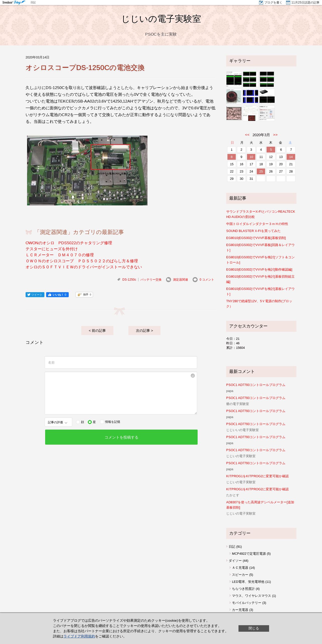The width and height of the screenshot is (322, 644).
Task: Open the 11月25日話題の記事 calendar link
Action: (303, 3)
